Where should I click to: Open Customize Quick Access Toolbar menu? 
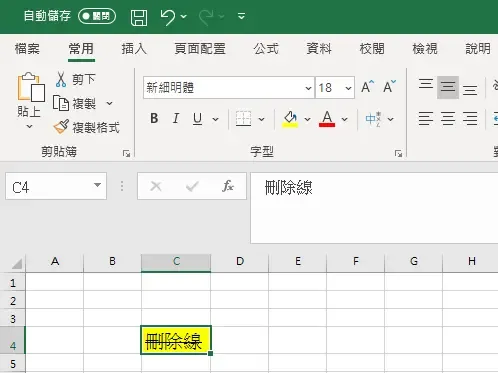pos(242,16)
